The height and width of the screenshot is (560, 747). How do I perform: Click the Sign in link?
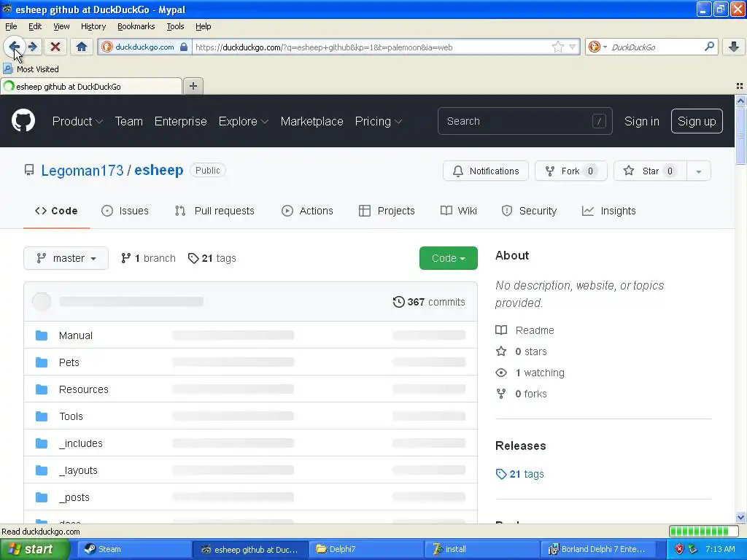641,122
